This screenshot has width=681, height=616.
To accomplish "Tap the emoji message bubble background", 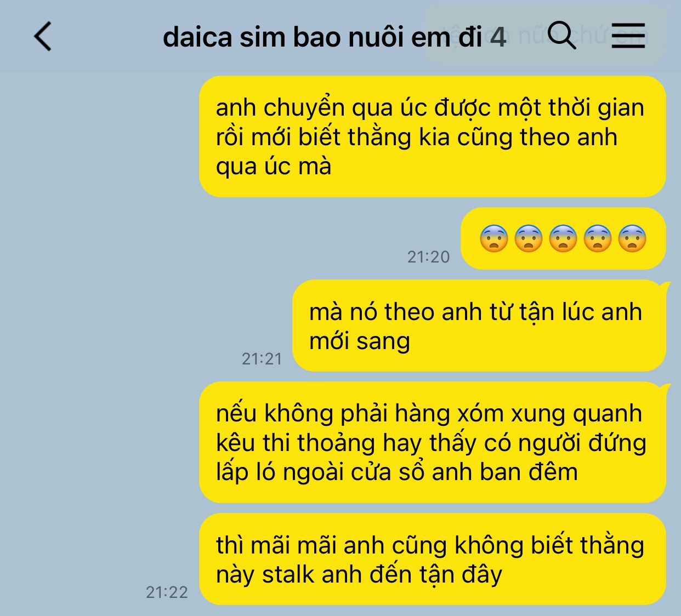I will coord(563,238).
